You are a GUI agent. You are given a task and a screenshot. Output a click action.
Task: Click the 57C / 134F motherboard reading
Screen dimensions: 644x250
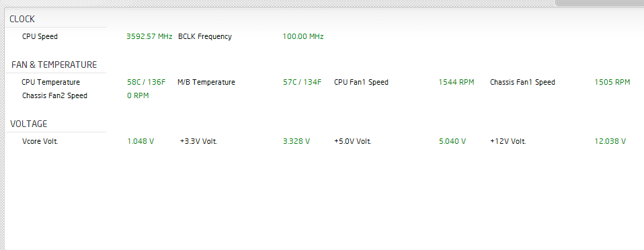coord(303,82)
